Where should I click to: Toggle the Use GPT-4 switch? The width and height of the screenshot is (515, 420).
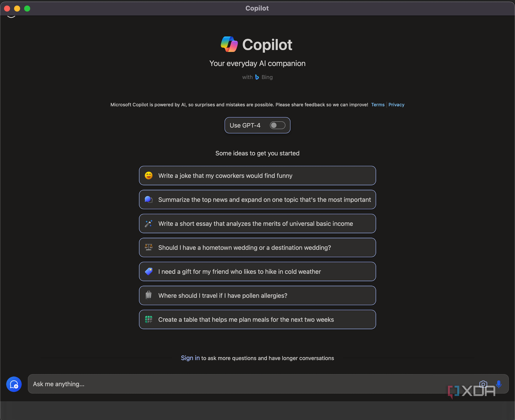(x=277, y=125)
